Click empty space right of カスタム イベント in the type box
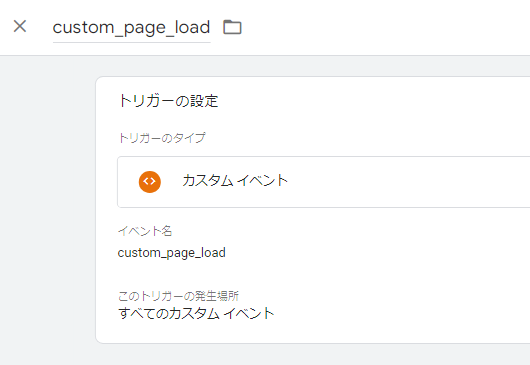The height and width of the screenshot is (365, 530). [x=406, y=182]
